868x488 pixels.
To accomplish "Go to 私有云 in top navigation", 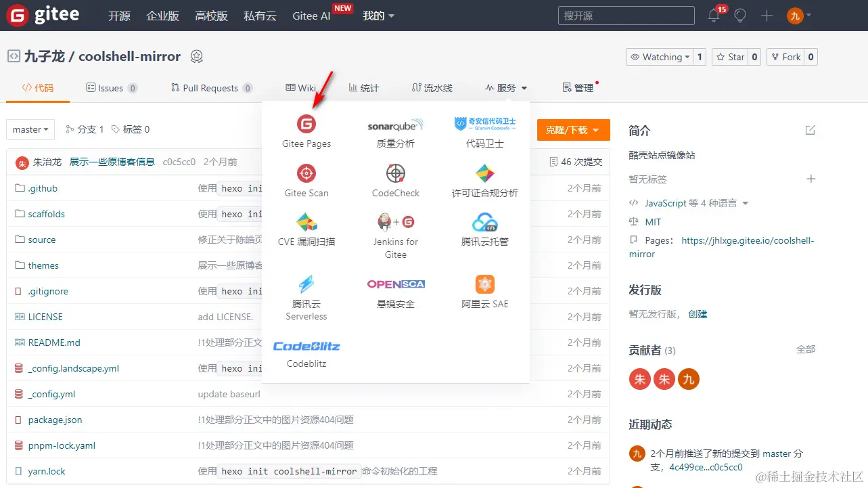I will coord(260,16).
